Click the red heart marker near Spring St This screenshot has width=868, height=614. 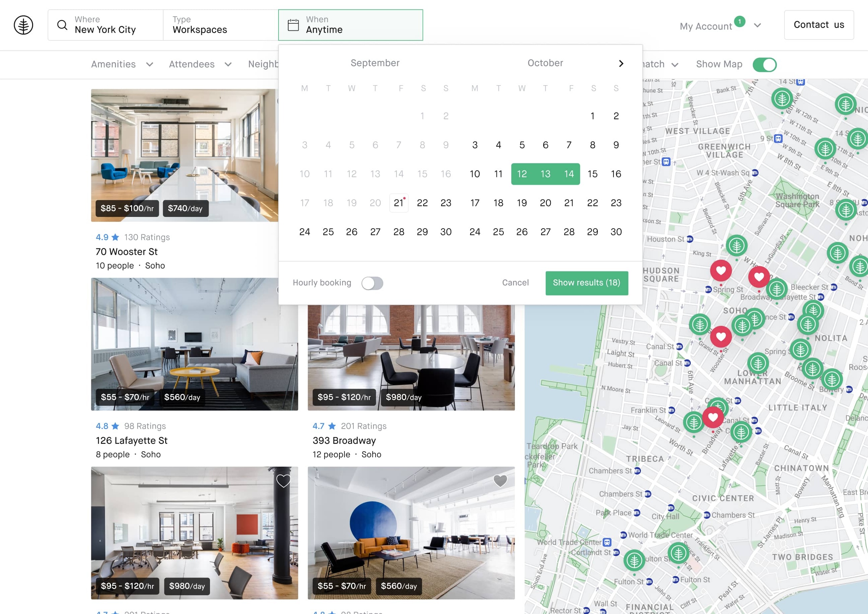[721, 271]
